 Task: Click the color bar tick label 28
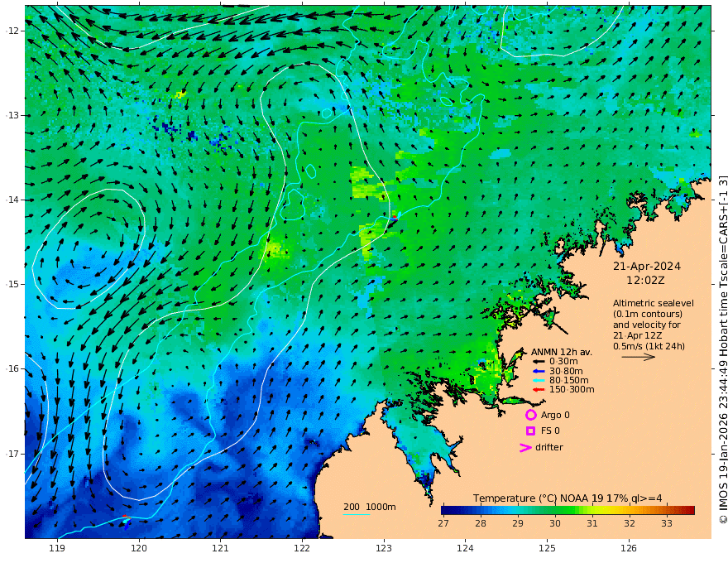(481, 523)
